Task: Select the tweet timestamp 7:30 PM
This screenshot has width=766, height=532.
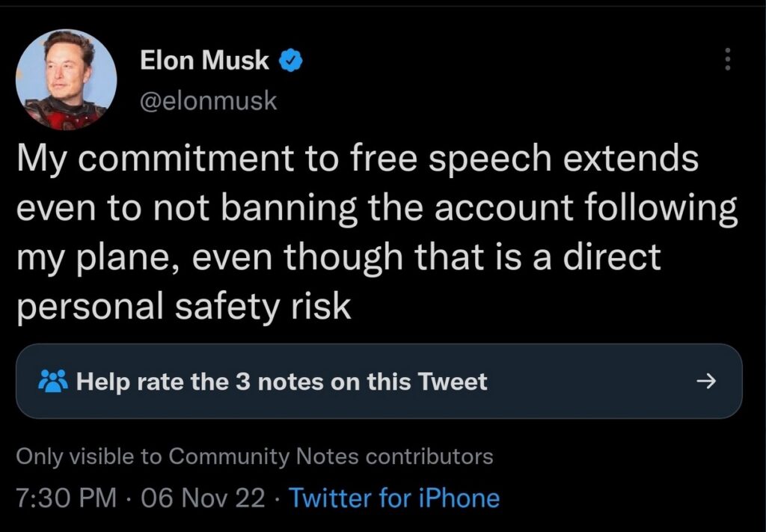Action: point(64,498)
